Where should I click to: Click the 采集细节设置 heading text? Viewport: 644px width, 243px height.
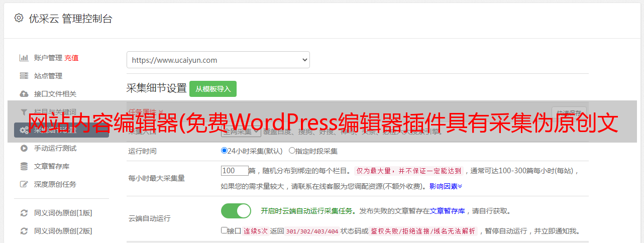click(157, 88)
